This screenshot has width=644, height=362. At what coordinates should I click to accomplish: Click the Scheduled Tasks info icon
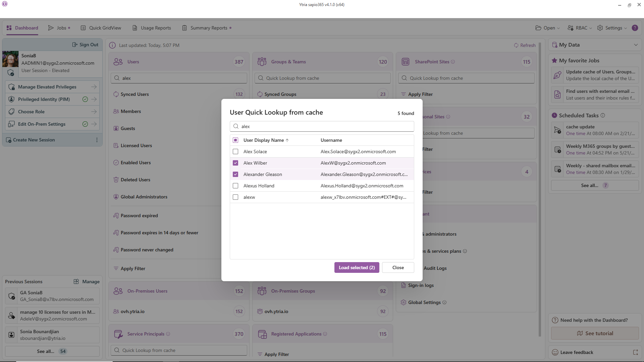click(603, 115)
